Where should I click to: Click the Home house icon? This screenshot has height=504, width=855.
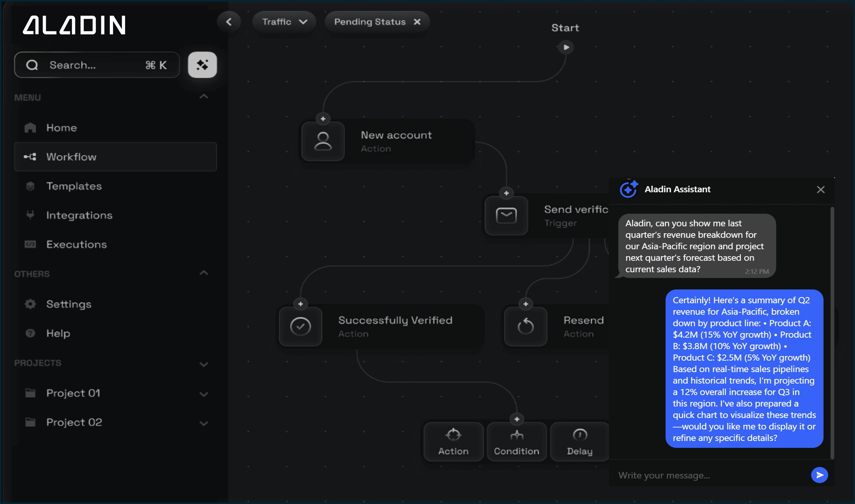[x=30, y=128]
